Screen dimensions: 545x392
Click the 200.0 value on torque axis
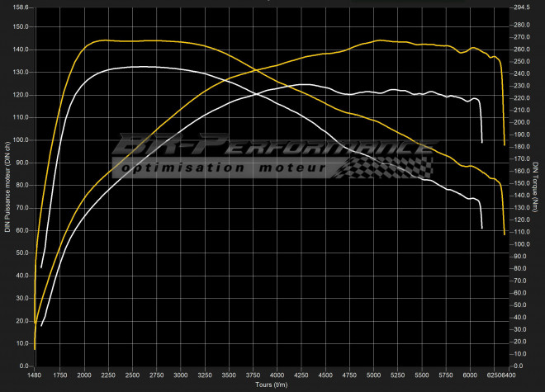pyautogui.click(x=520, y=122)
